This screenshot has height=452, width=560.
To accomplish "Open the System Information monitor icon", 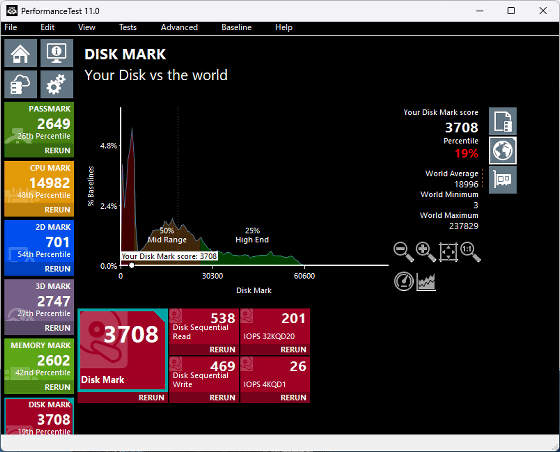I will 56,53.
